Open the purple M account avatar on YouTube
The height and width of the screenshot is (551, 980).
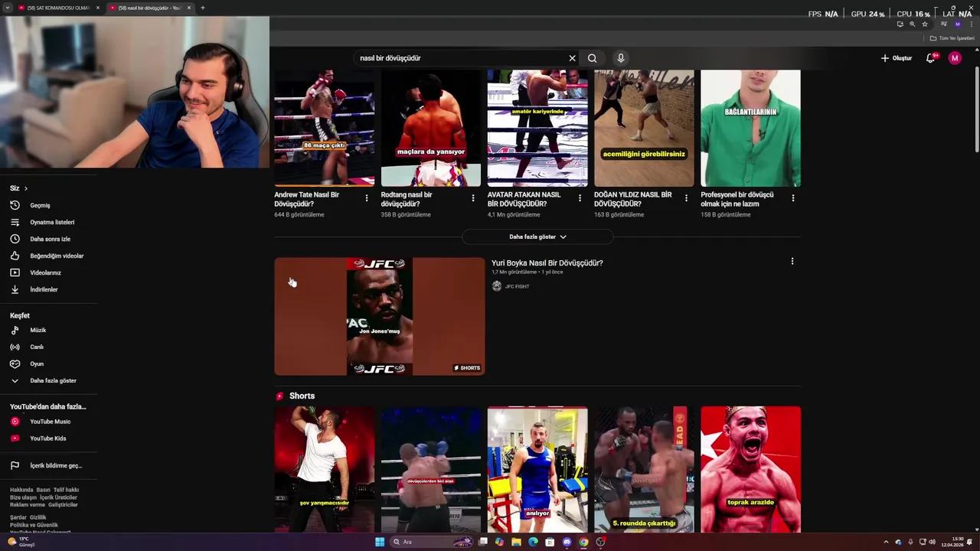click(955, 58)
